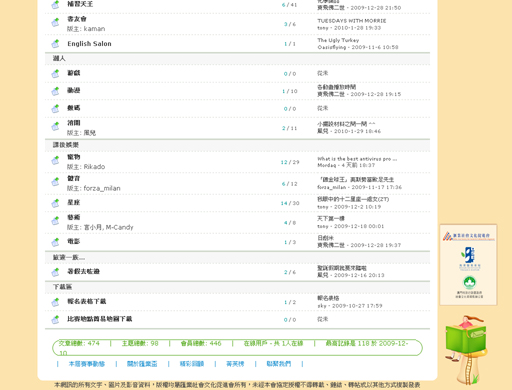Image resolution: width=512 pixels, height=390 pixels.
Task: Open moderator Rikado's profile
Action: pyautogui.click(x=94, y=167)
